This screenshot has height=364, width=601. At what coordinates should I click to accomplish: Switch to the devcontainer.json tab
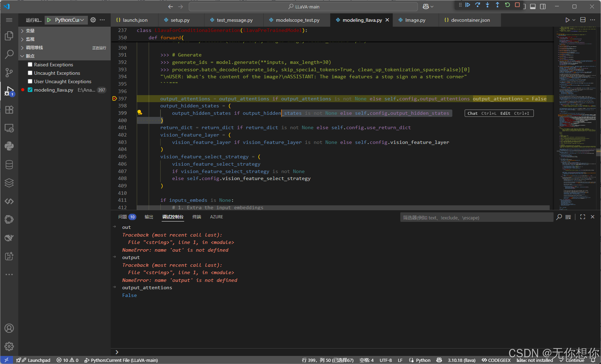[x=470, y=20]
